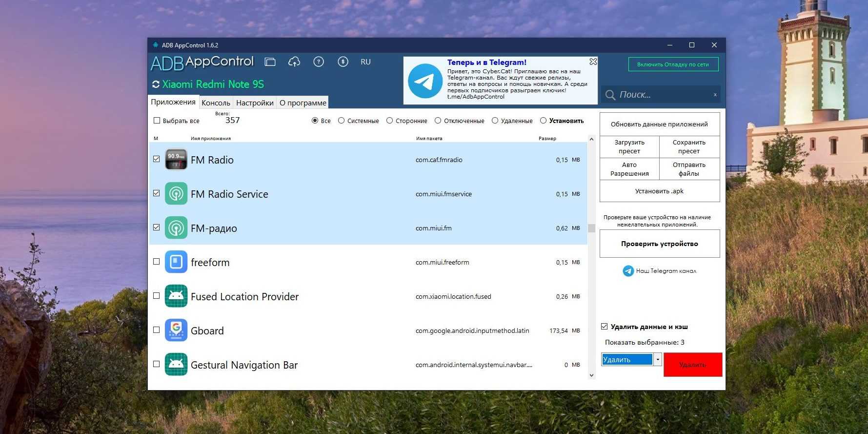The image size is (868, 434).
Task: Open the folder icon in the header
Action: [x=270, y=62]
